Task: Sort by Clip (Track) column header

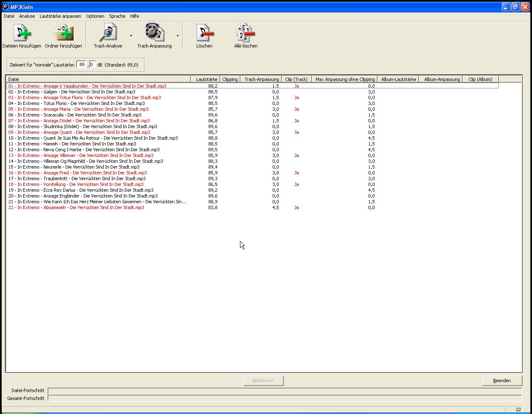Action: (x=296, y=79)
